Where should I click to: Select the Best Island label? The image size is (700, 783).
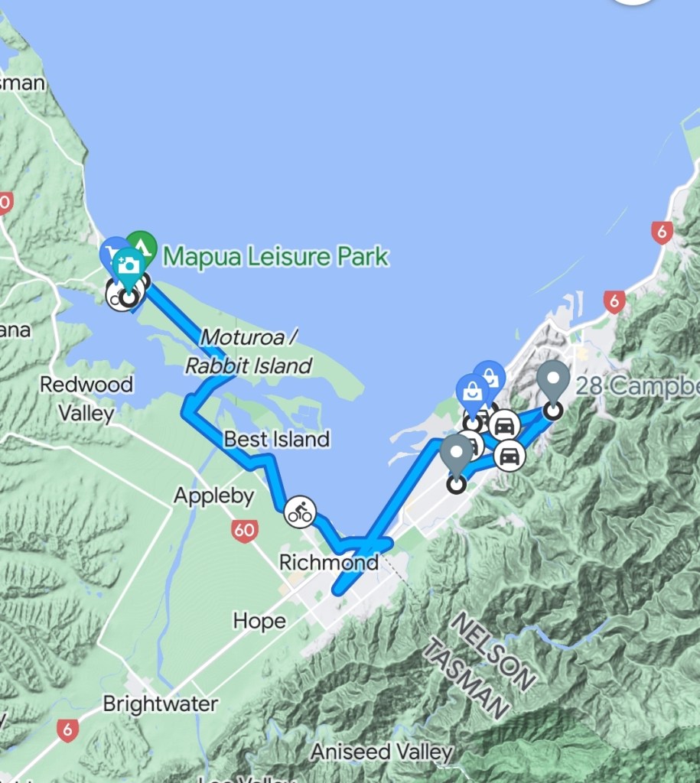coord(277,440)
